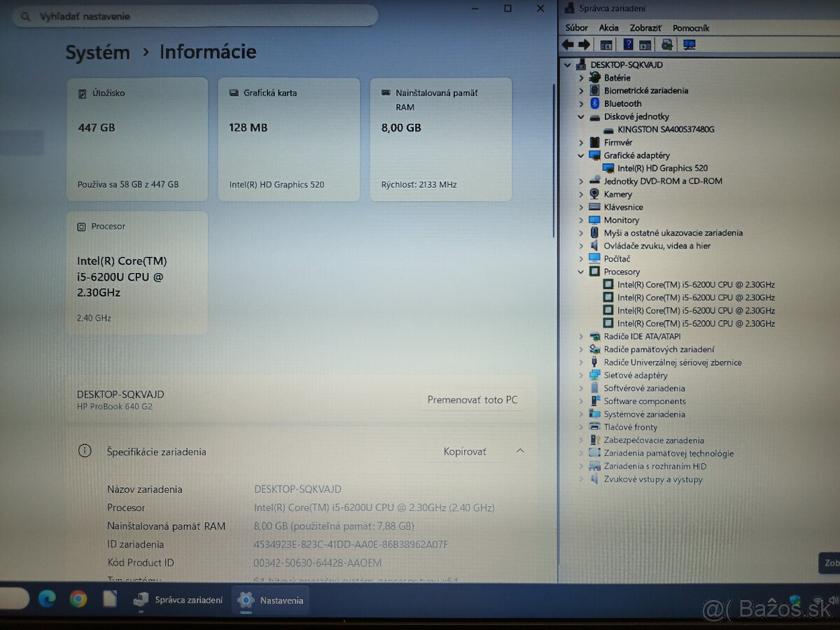Collapse the Procesory tree node
The width and height of the screenshot is (840, 630).
click(x=582, y=272)
